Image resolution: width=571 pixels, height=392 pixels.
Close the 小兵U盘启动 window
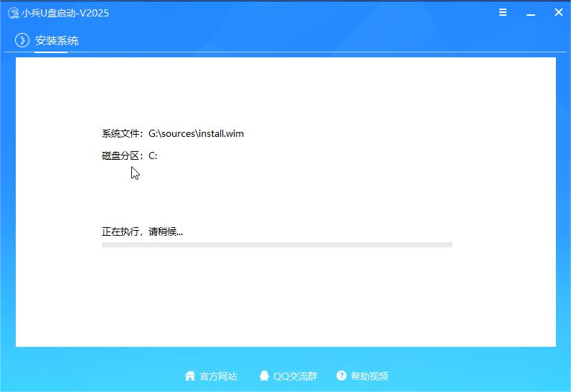click(558, 12)
